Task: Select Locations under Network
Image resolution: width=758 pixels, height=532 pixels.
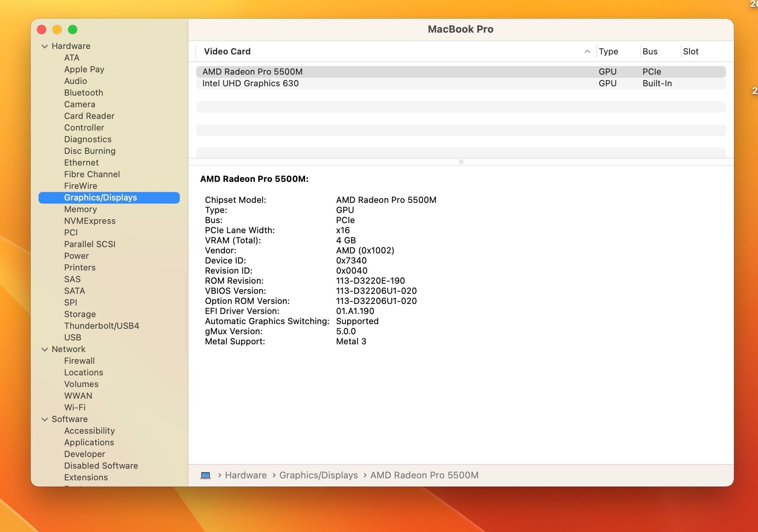Action: (84, 372)
